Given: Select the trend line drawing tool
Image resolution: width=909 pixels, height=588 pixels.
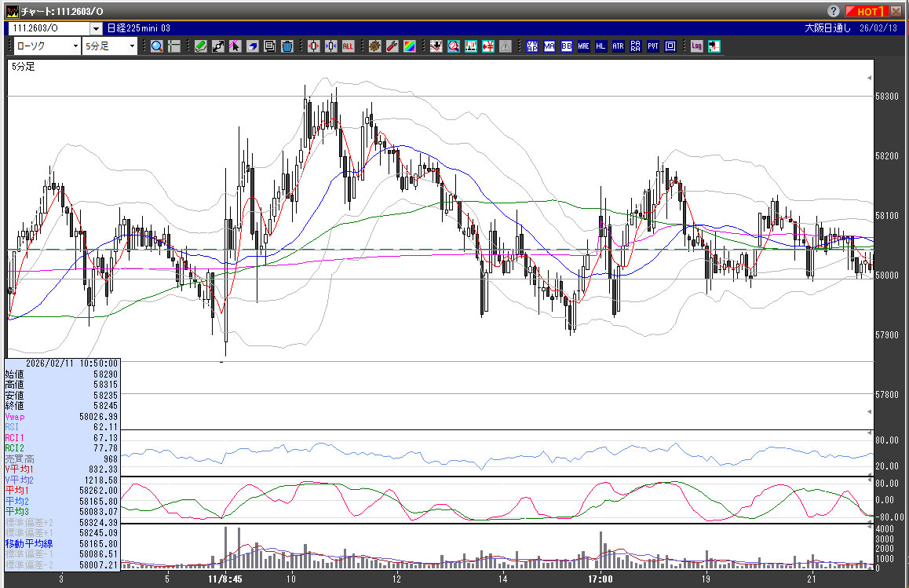Looking at the screenshot, I should [x=218, y=46].
